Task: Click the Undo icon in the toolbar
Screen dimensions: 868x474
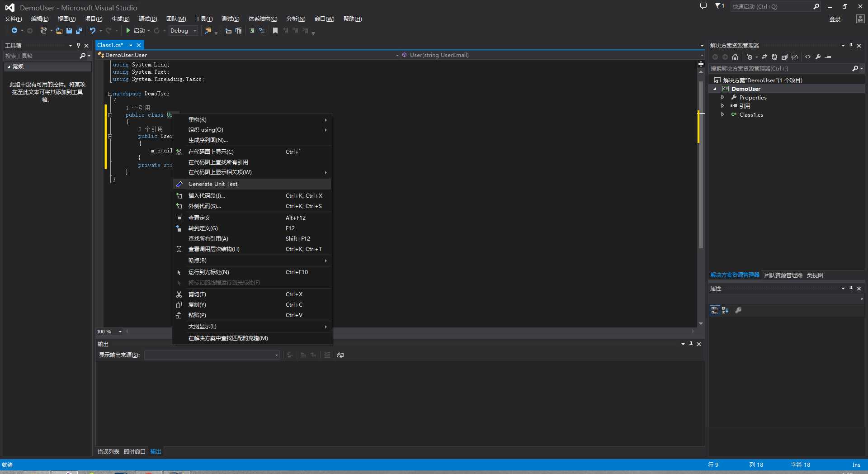Action: coord(93,31)
